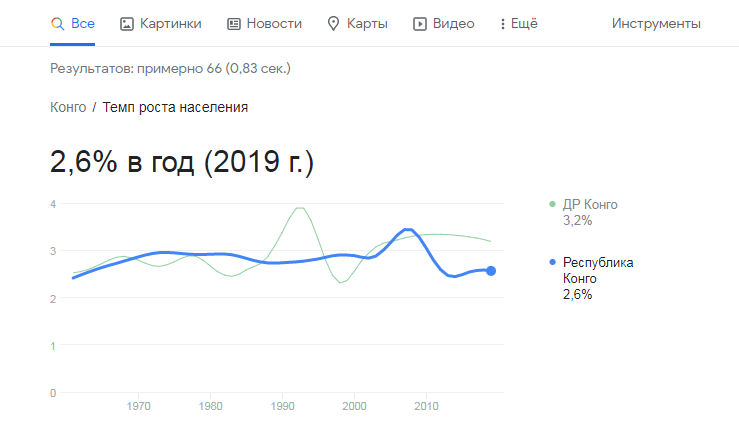Click the blue Республика Конго legend dot
The width and height of the screenshot is (739, 422).
point(552,262)
